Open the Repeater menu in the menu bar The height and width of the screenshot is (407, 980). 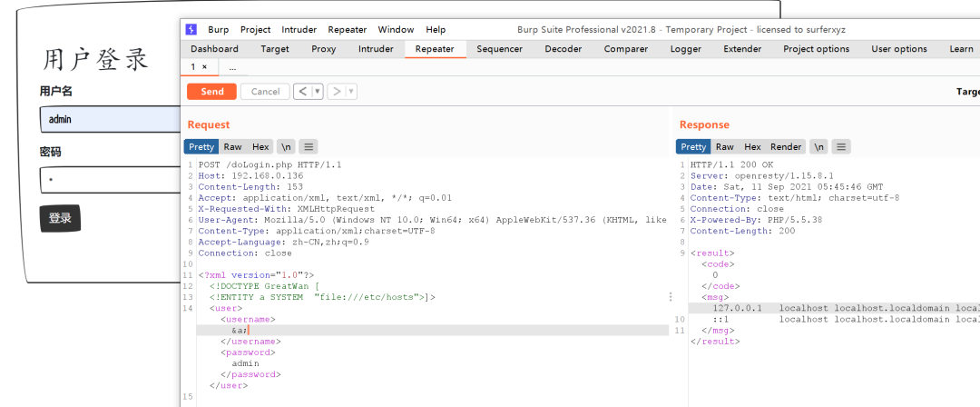coord(348,29)
